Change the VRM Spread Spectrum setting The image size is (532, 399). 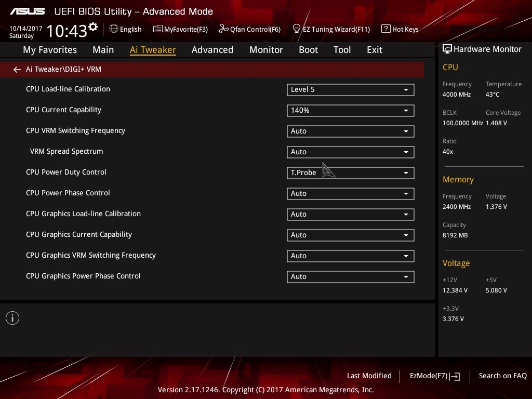(350, 152)
